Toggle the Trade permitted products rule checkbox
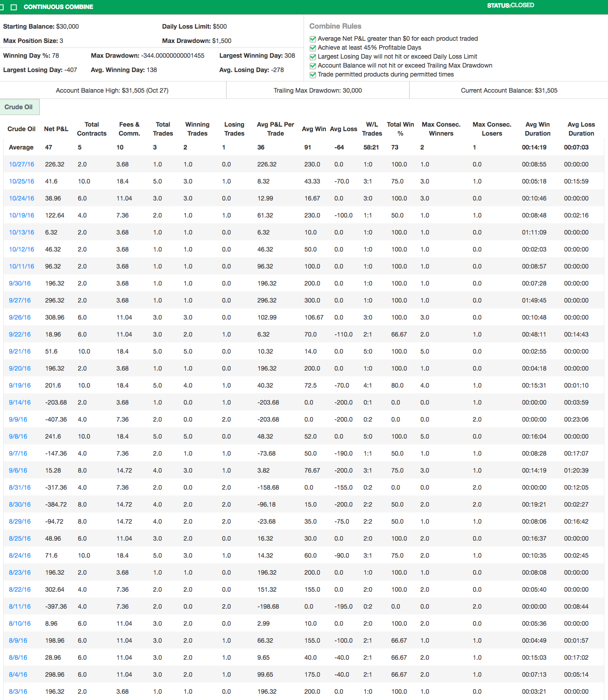608x700 pixels. point(313,75)
